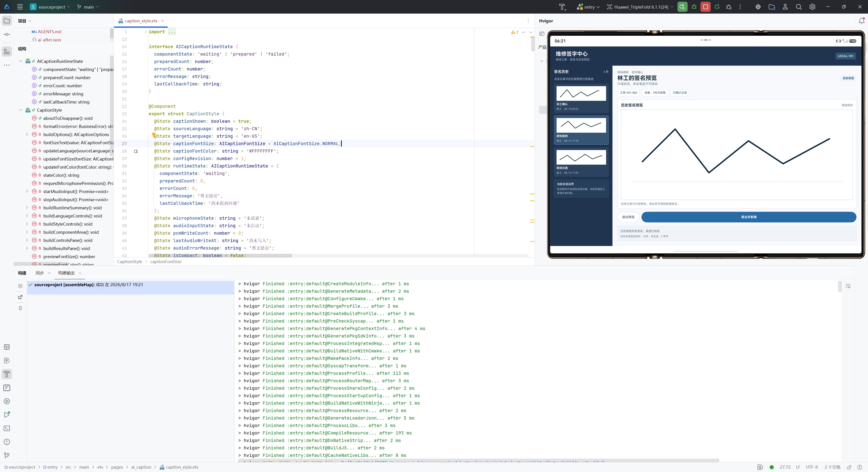The height and width of the screenshot is (472, 868).
Task: Open the project folder tool window icon
Action: 7,21
